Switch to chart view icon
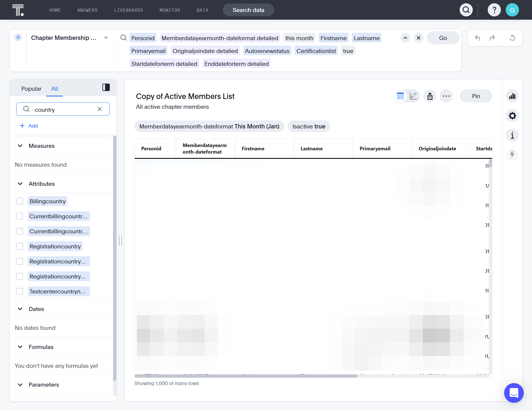The width and height of the screenshot is (532, 411). [413, 96]
